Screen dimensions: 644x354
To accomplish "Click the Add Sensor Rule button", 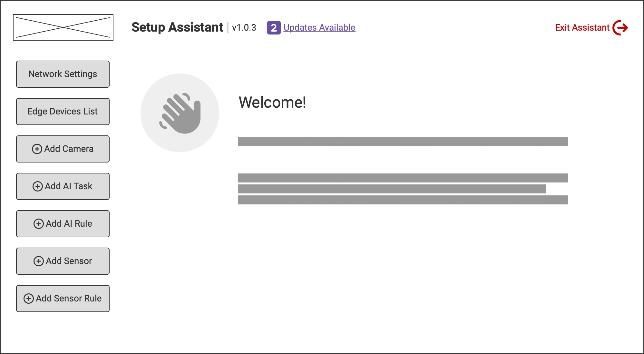I will [x=63, y=299].
